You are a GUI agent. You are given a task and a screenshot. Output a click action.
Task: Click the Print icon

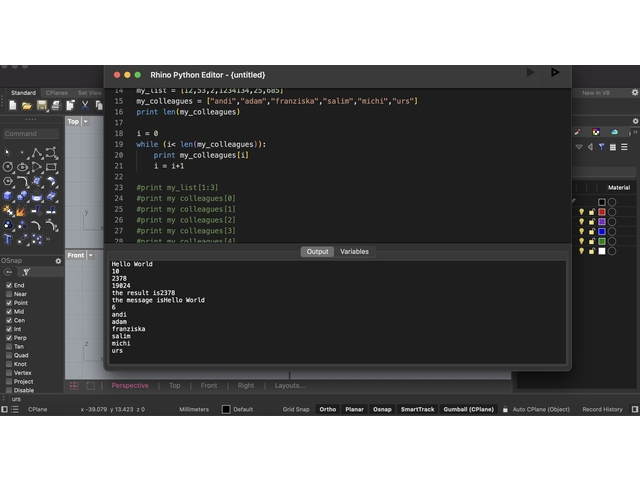coord(56,106)
